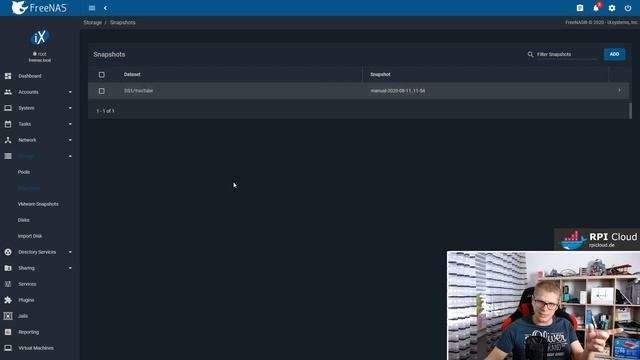
Task: Select all snapshots with header checkbox
Action: (102, 75)
